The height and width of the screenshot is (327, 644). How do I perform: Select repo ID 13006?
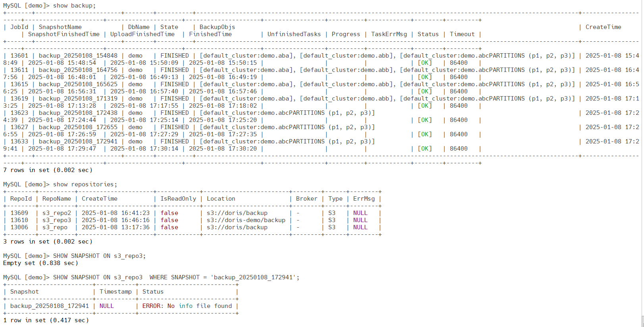19,227
